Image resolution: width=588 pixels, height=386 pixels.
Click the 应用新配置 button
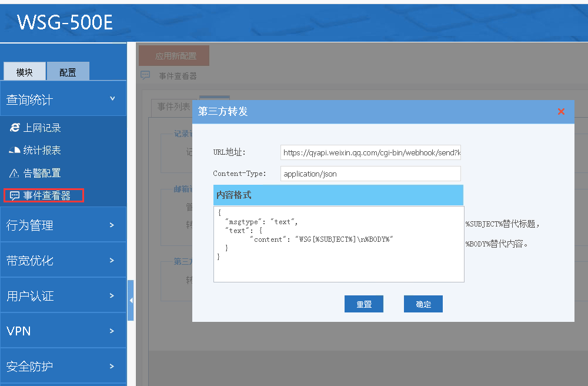[174, 56]
